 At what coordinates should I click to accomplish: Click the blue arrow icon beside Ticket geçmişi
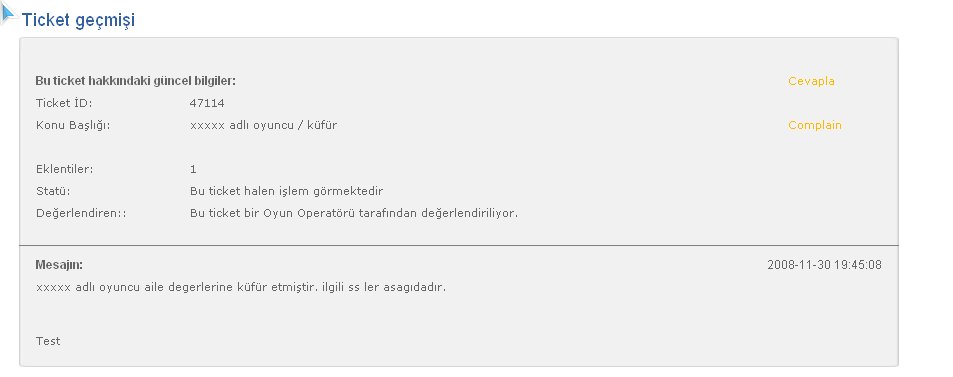(x=7, y=13)
